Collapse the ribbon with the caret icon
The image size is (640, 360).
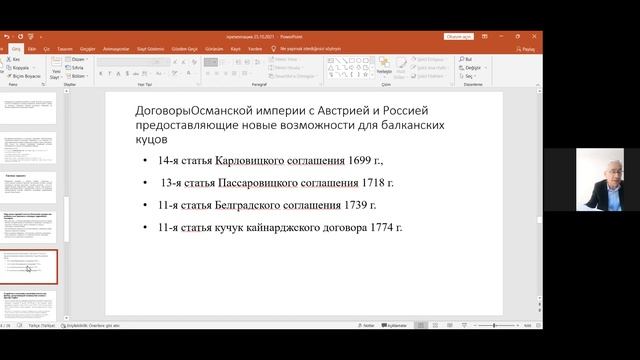pyautogui.click(x=538, y=84)
